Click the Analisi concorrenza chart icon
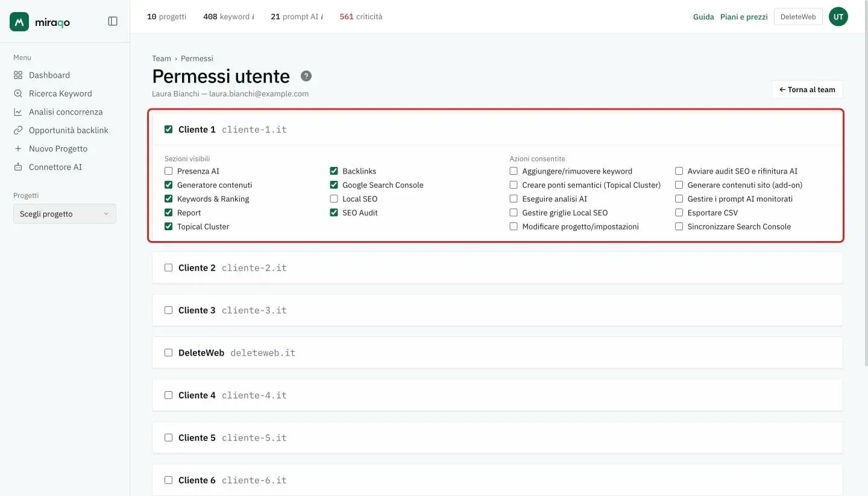 18,112
